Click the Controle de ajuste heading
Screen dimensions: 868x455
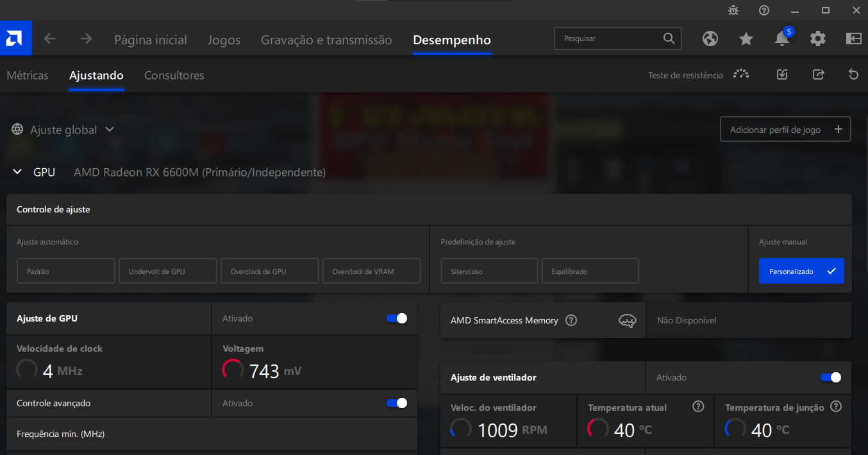53,209
